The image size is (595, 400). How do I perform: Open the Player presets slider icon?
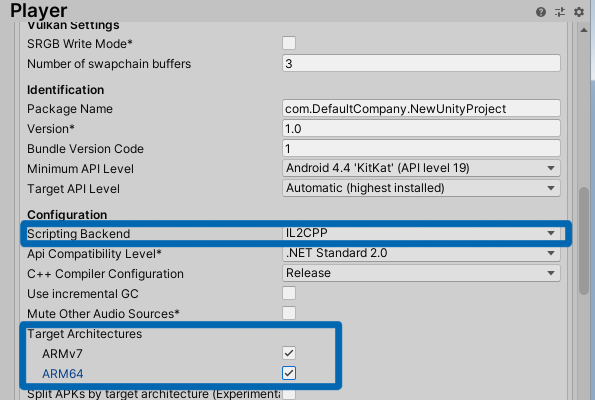point(560,12)
